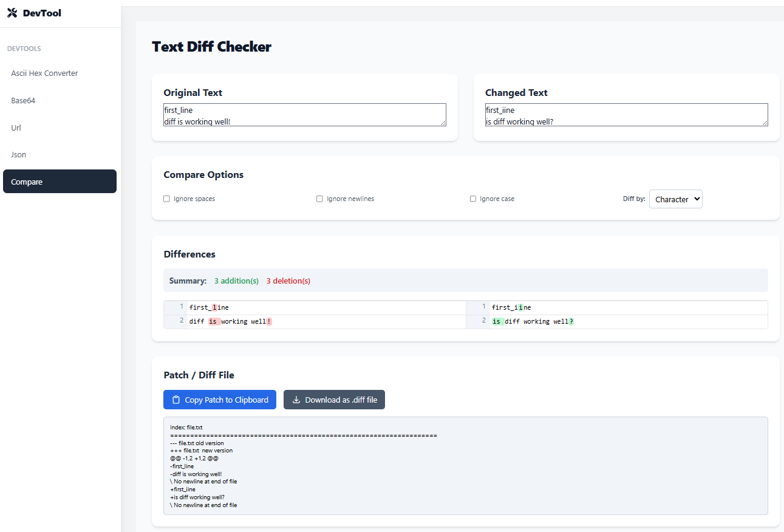Click the DevTool wrench logo icon

pos(12,13)
